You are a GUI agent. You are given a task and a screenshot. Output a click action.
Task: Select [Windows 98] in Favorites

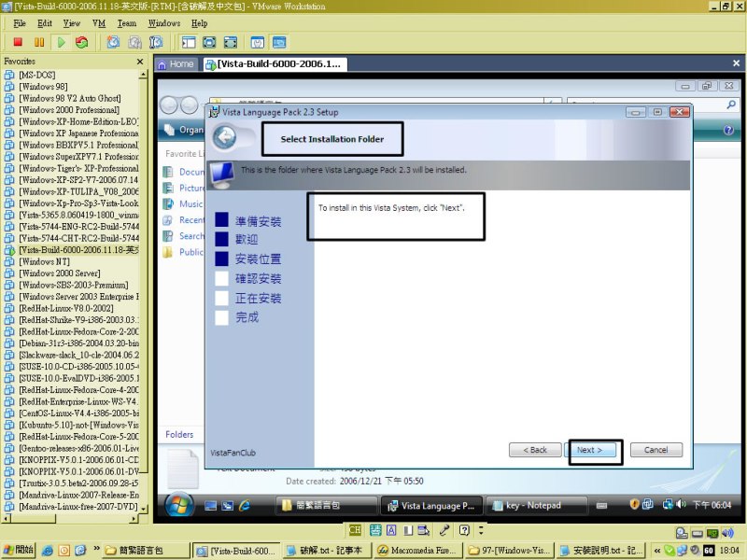(43, 86)
